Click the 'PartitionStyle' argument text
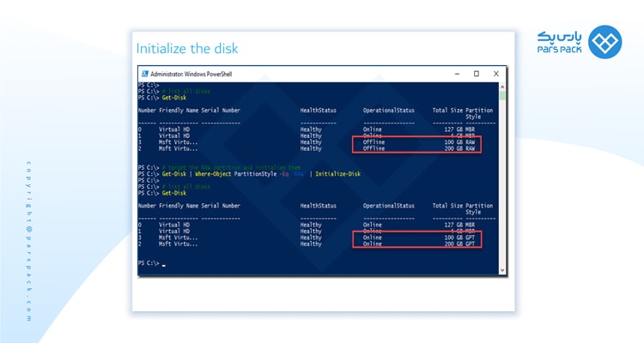This screenshot has width=644, height=343. click(256, 174)
